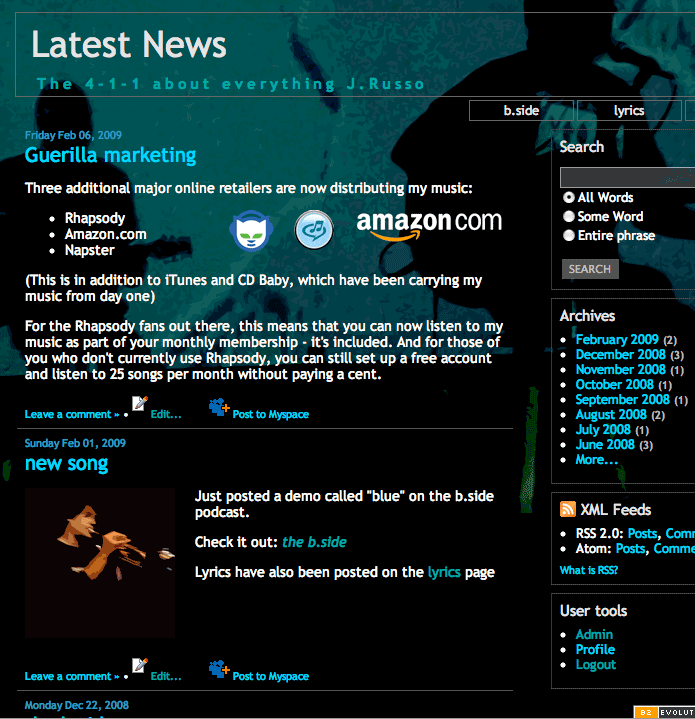
Task: Open the June 2008 archive
Action: pyautogui.click(x=605, y=445)
